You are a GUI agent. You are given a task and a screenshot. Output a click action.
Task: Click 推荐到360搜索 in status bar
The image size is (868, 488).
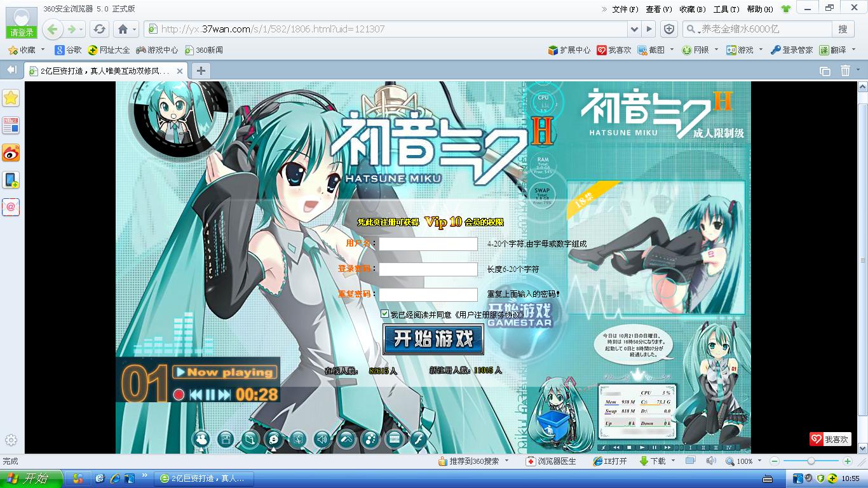click(468, 461)
